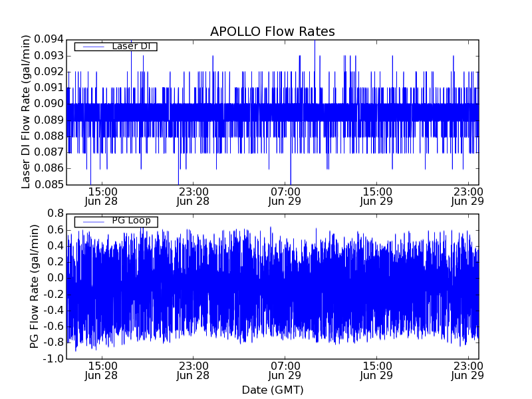
Task: Click the 'PG Loop' legend label
Action: tap(130, 221)
